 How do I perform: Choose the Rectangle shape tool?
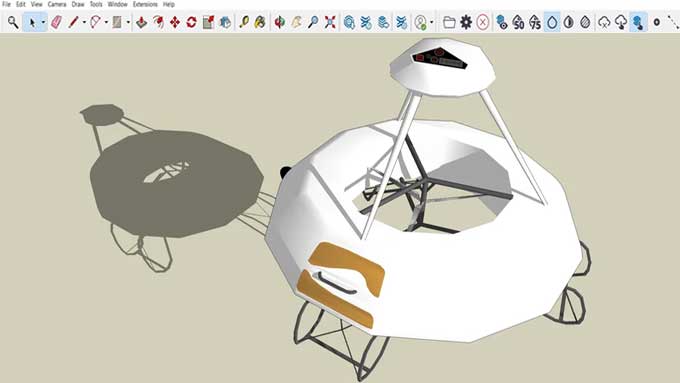click(x=117, y=22)
